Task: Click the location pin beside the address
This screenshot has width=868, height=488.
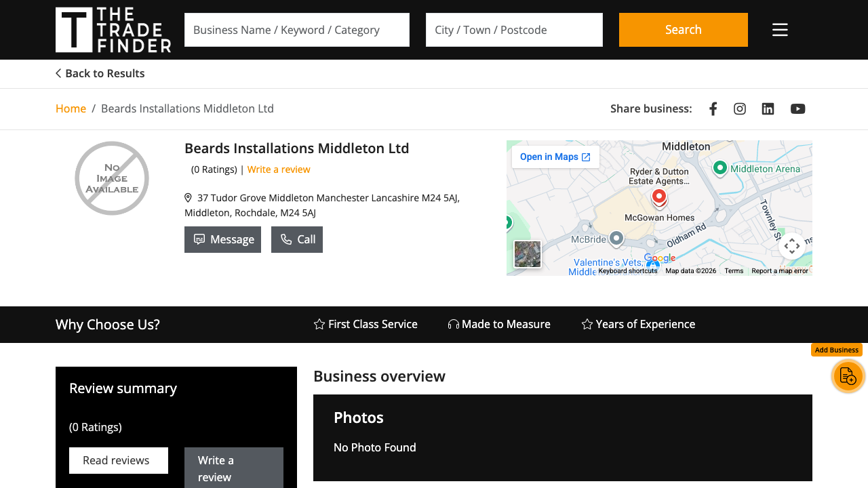Action: click(x=188, y=197)
